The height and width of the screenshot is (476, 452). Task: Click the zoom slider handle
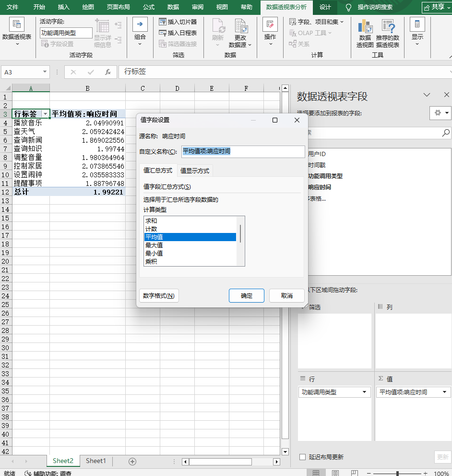397,473
